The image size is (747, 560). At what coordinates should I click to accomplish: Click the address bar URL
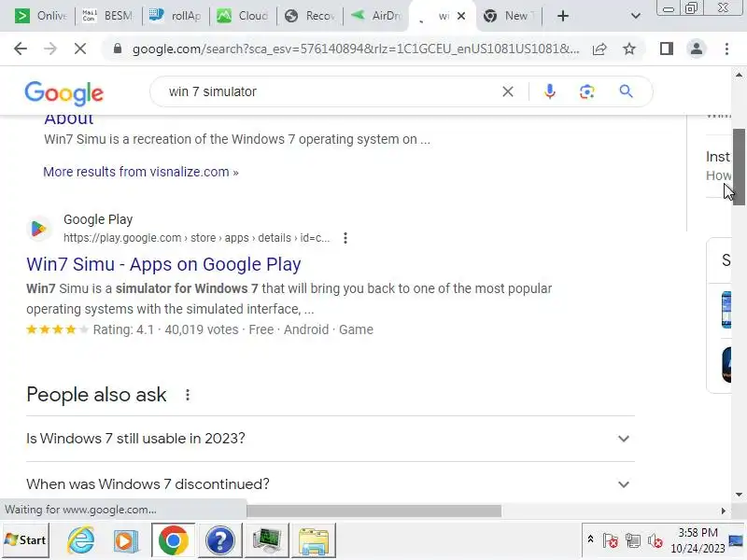click(356, 49)
